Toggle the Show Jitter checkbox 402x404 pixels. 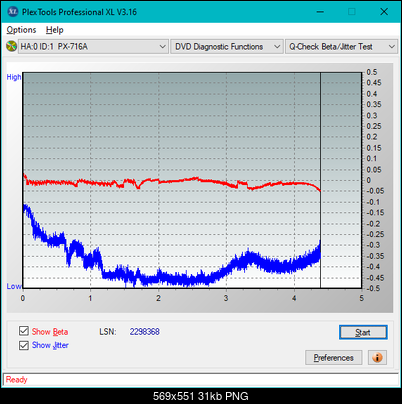[24, 345]
